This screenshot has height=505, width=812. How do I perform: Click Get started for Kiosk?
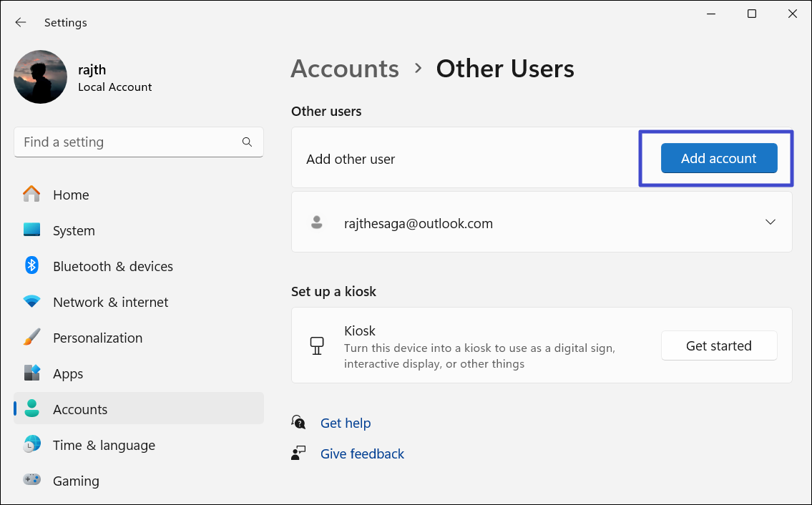coord(718,345)
